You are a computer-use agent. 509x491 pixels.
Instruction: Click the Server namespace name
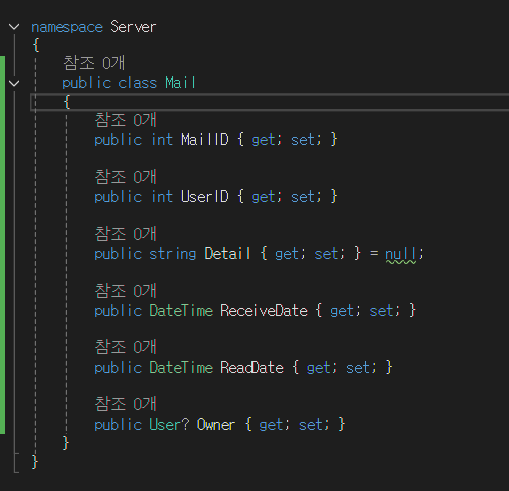(x=133, y=27)
